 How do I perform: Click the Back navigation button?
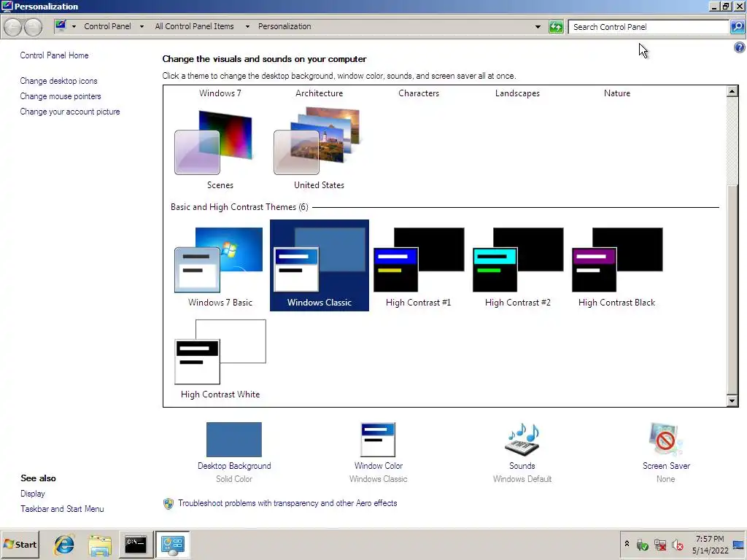click(x=13, y=27)
